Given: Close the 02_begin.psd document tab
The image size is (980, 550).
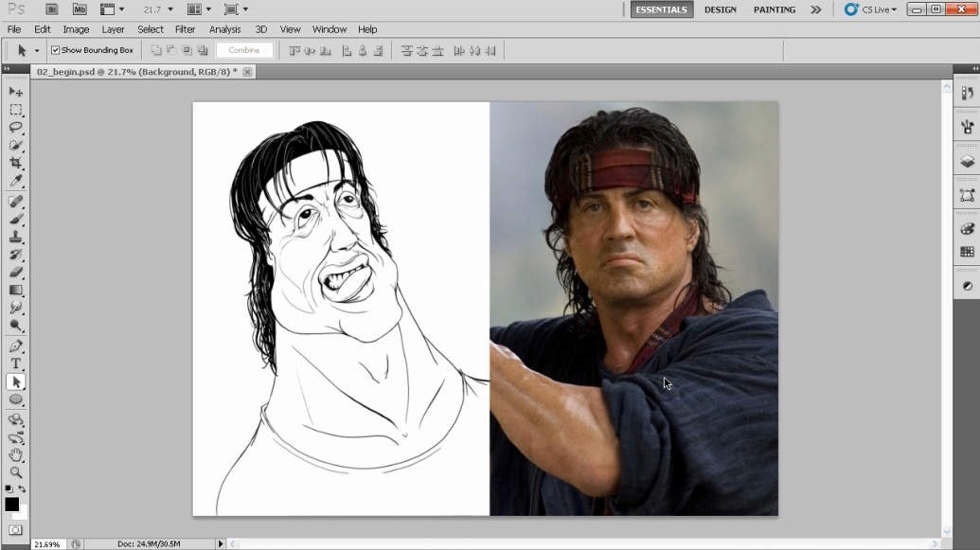Looking at the screenshot, I should point(247,72).
